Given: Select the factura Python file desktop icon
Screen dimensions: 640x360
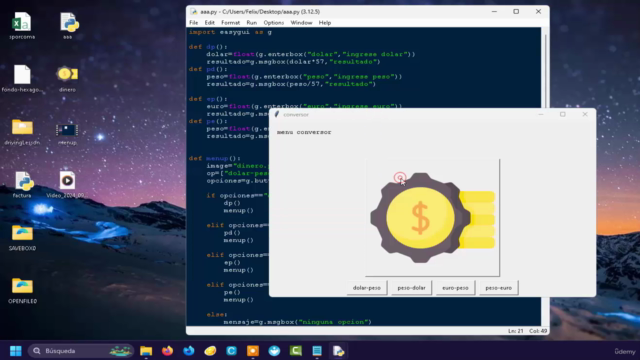Looking at the screenshot, I should pos(22,184).
